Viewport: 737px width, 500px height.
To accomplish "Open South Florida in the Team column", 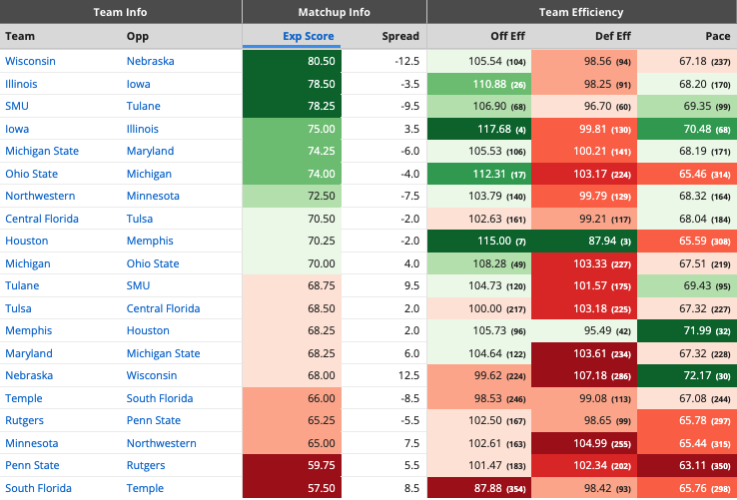I will pyautogui.click(x=39, y=488).
